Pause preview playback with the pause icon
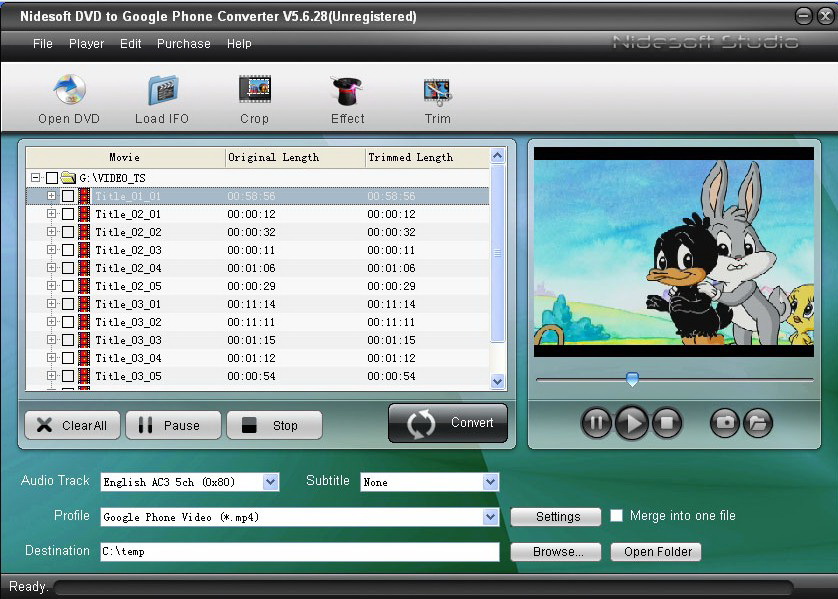Screen dimensions: 838x599 tap(596, 423)
